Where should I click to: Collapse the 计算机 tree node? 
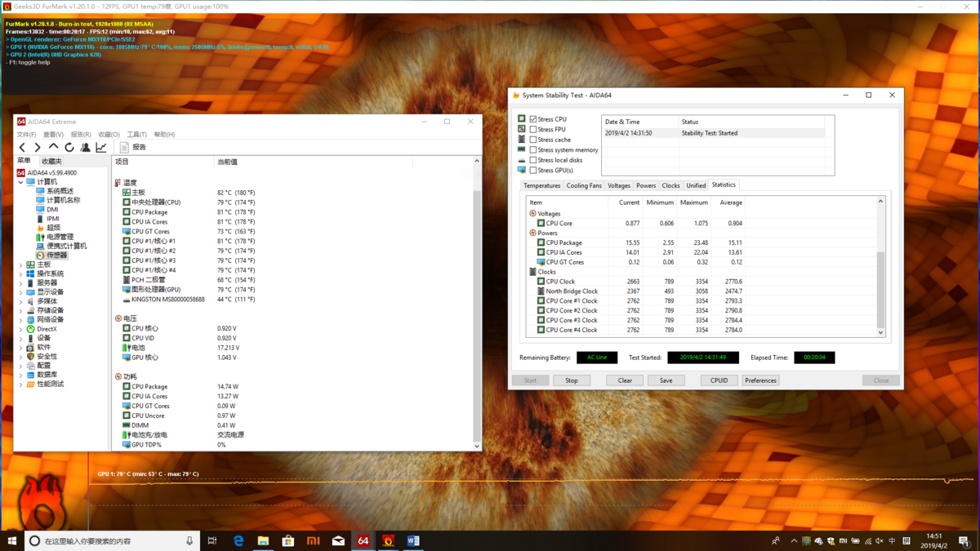coord(21,182)
